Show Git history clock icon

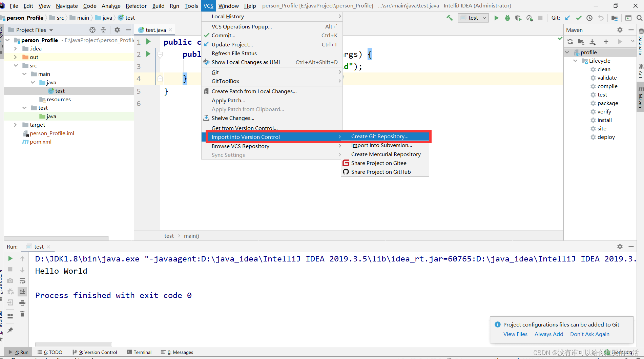pyautogui.click(x=589, y=18)
